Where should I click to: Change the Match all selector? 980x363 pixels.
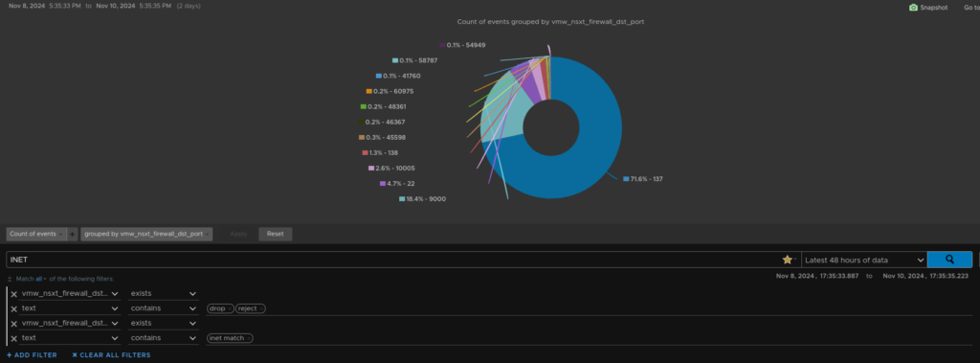tap(41, 279)
